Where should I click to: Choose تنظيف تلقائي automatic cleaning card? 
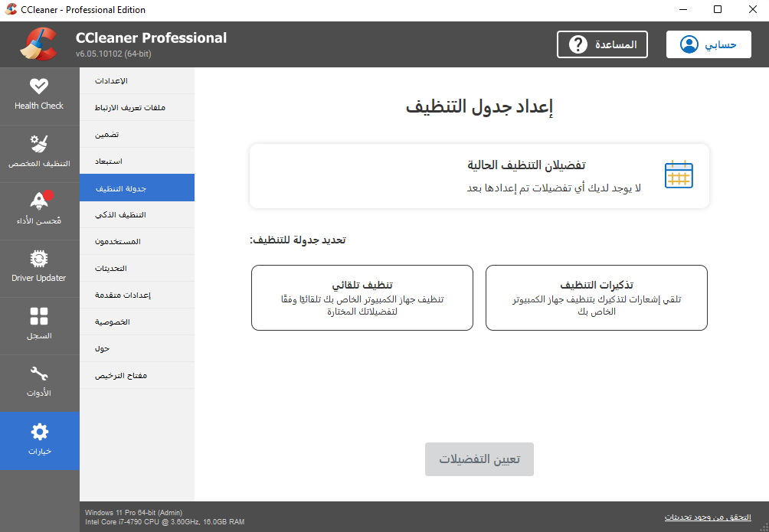coord(362,298)
